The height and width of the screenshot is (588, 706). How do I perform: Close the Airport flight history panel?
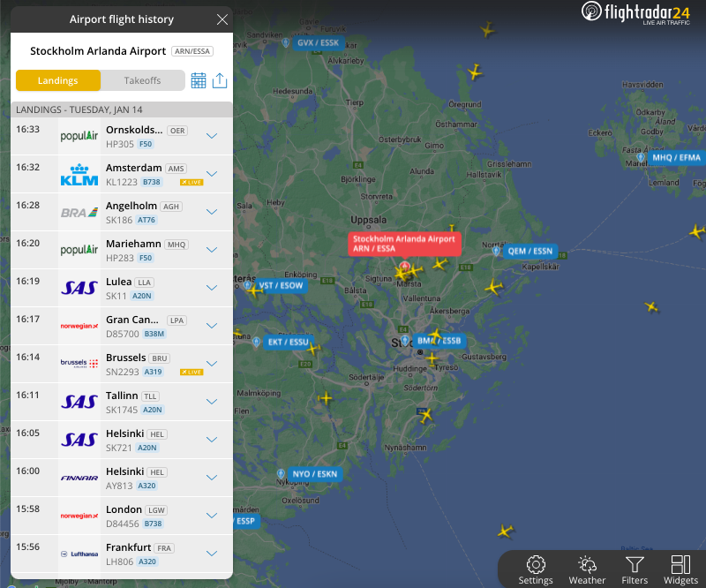click(222, 19)
